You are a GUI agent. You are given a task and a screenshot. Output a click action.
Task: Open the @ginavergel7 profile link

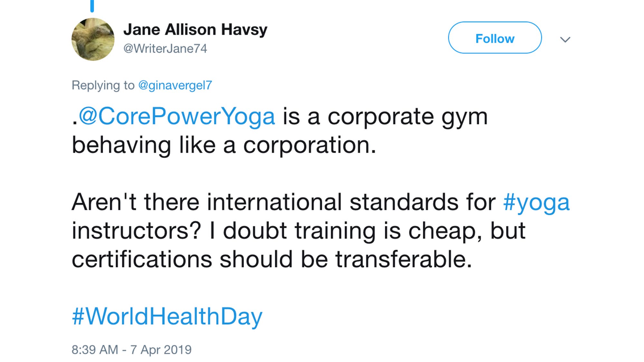[175, 85]
